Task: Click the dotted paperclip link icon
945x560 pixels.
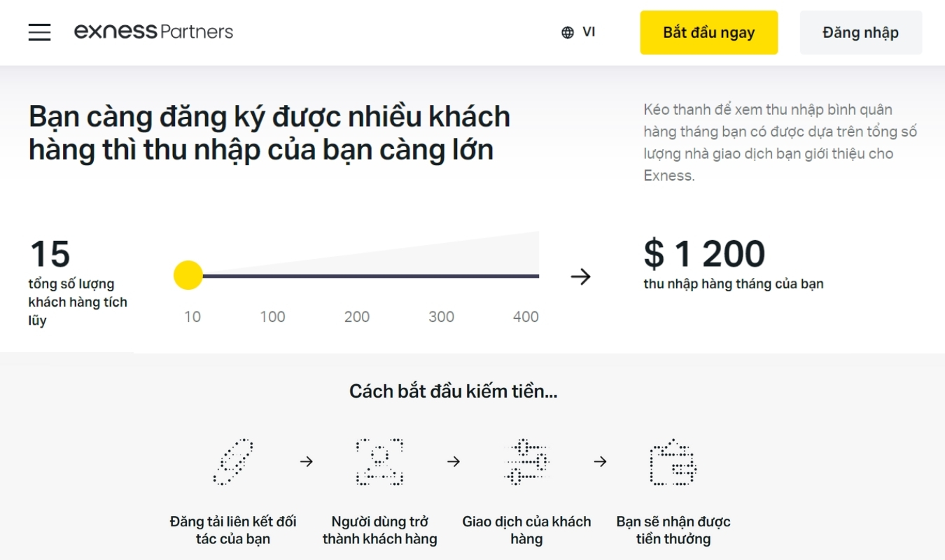Action: coord(233,462)
